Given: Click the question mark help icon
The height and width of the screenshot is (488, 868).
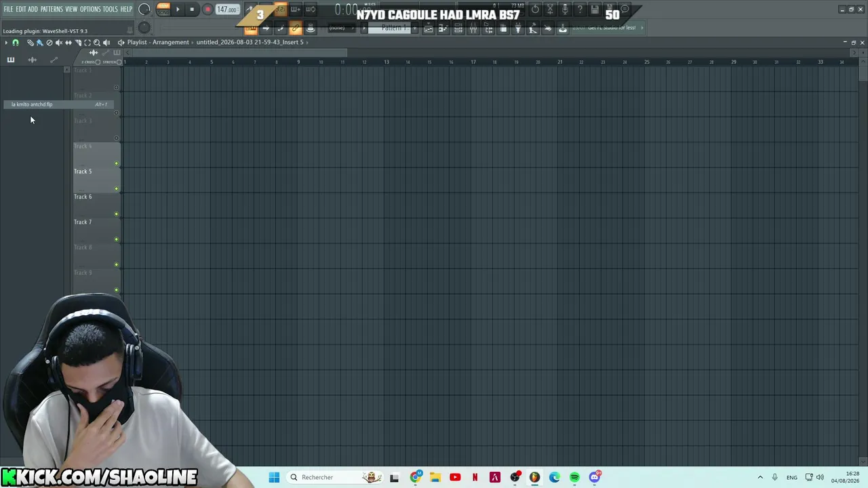Looking at the screenshot, I should pyautogui.click(x=580, y=9).
